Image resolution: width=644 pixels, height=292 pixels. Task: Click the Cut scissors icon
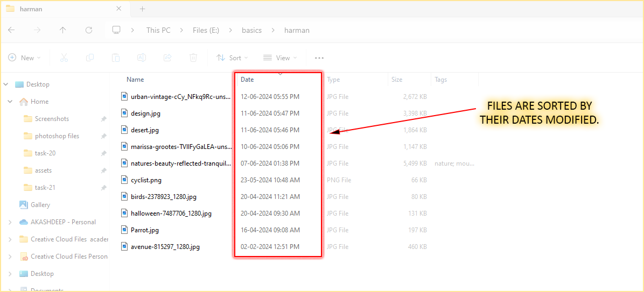tap(64, 58)
